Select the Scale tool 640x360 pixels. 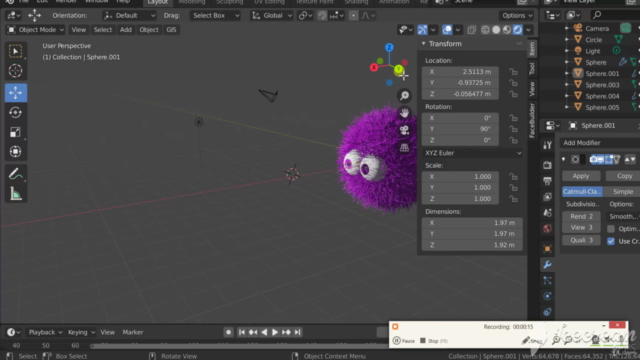(16, 132)
